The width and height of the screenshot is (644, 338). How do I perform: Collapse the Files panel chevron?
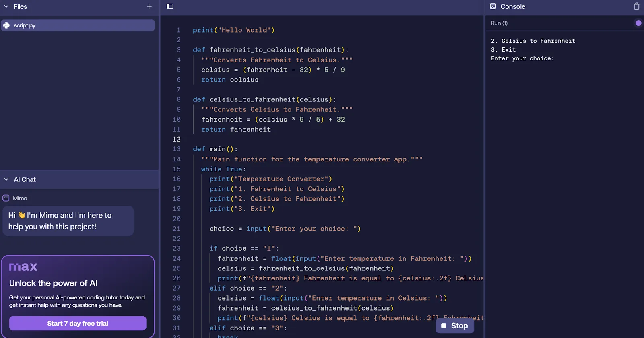pyautogui.click(x=6, y=6)
